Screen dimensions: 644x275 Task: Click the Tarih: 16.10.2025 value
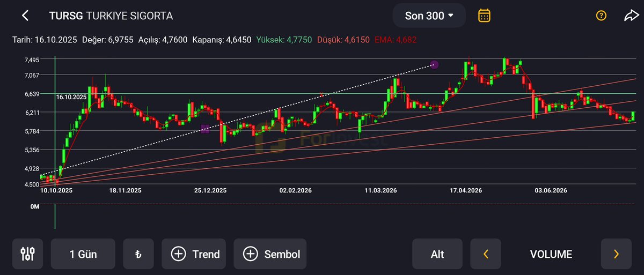tap(45, 40)
